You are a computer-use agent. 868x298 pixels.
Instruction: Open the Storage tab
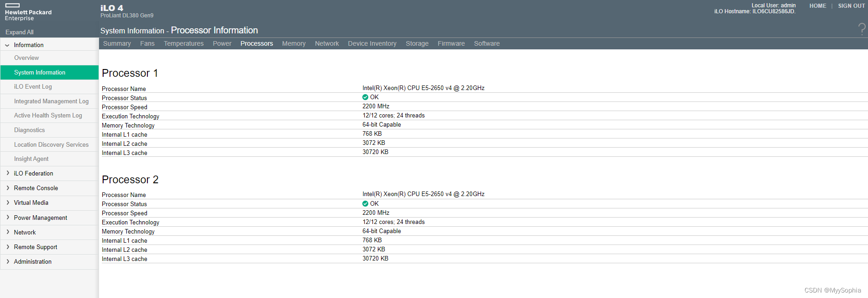click(x=417, y=43)
